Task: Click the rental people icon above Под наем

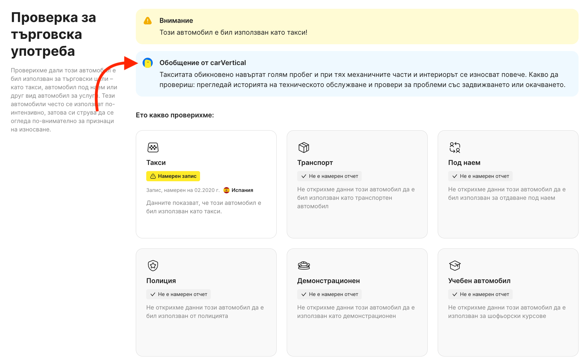Action: 455,147
